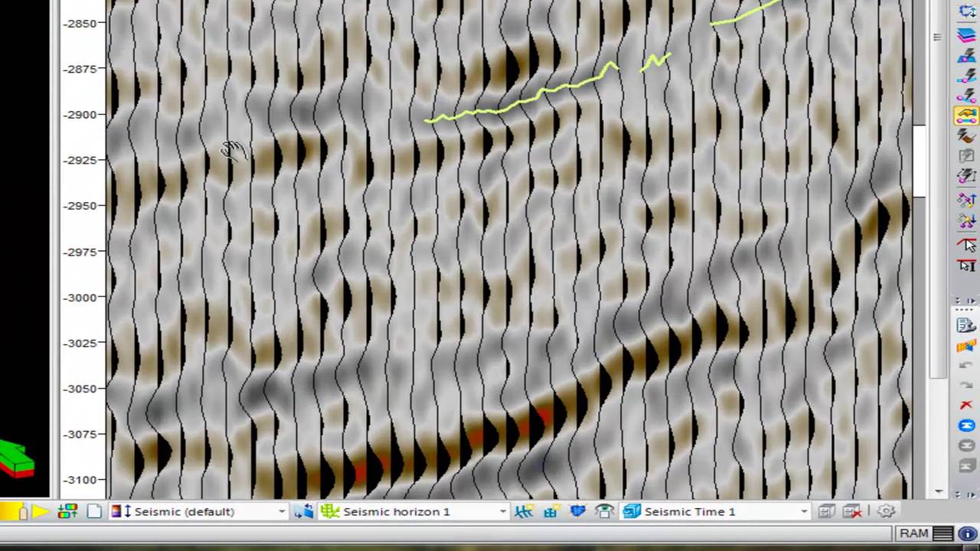Click the list icon with the red X mark

click(x=852, y=512)
